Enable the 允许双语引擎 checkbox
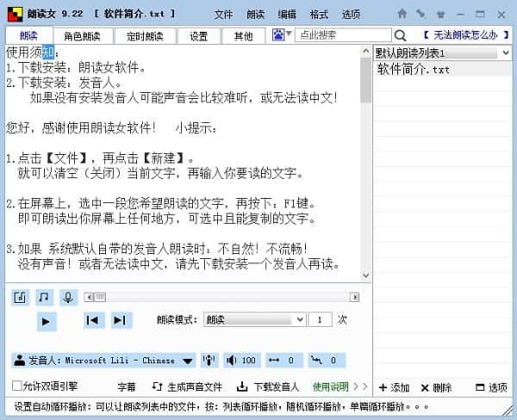Image resolution: width=517 pixels, height=420 pixels. (x=18, y=386)
